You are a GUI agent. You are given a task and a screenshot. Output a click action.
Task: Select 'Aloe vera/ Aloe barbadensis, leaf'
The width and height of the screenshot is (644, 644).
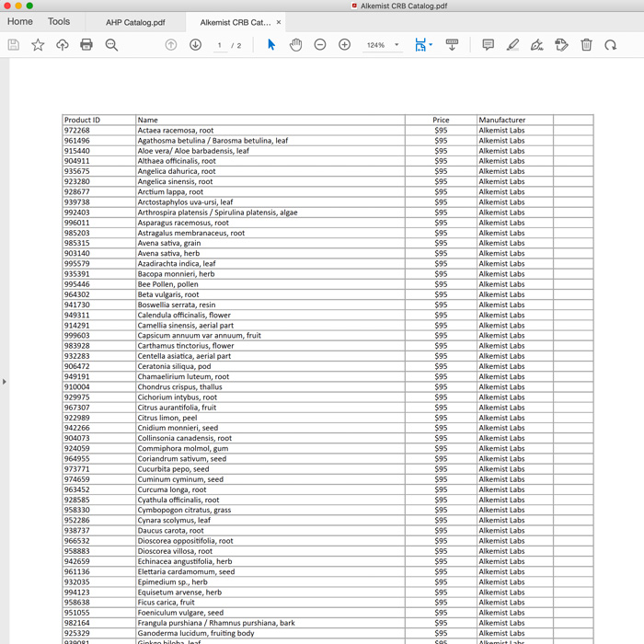coord(193,151)
